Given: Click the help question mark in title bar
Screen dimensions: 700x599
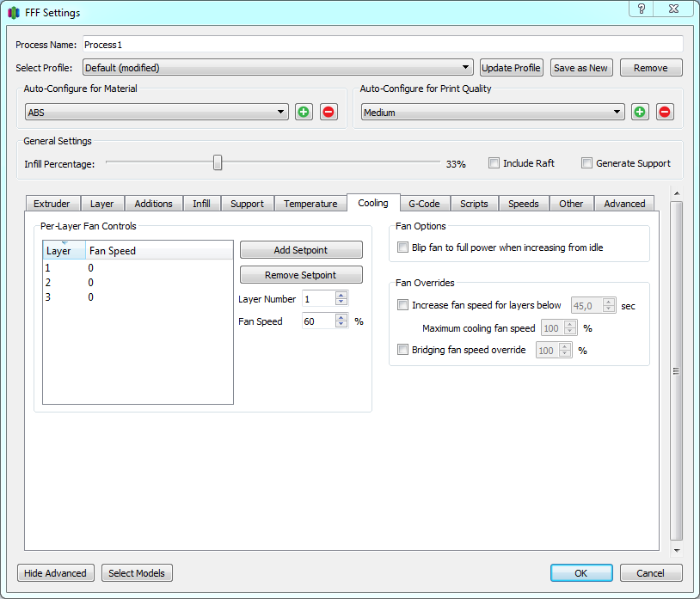Looking at the screenshot, I should tap(642, 9).
